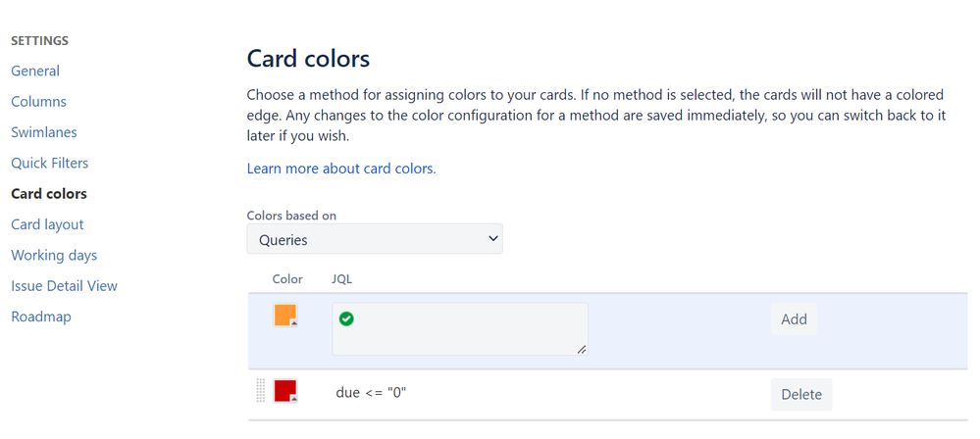The image size is (980, 439).
Task: Expand the Colors based on Queries dropdown
Action: (x=375, y=239)
